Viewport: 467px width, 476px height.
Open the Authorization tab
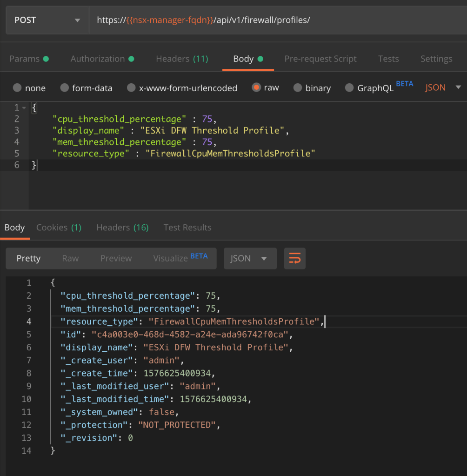click(102, 59)
